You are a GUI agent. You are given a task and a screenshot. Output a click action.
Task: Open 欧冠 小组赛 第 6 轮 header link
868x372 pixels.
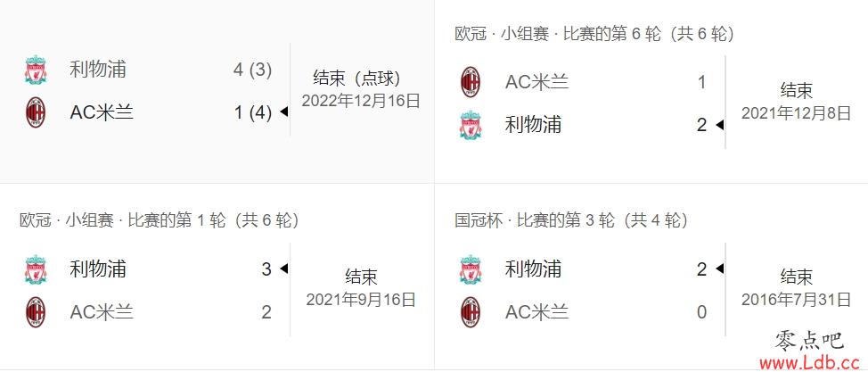594,35
